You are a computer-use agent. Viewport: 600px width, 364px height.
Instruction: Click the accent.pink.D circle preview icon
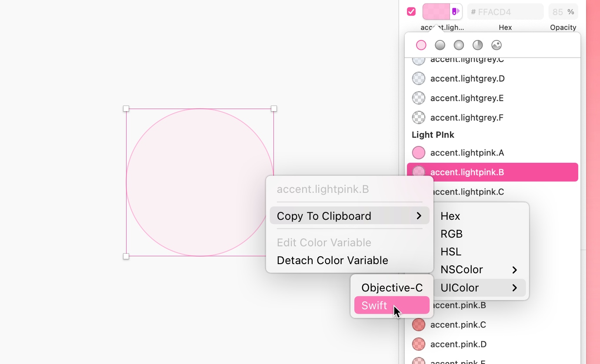[418, 344]
